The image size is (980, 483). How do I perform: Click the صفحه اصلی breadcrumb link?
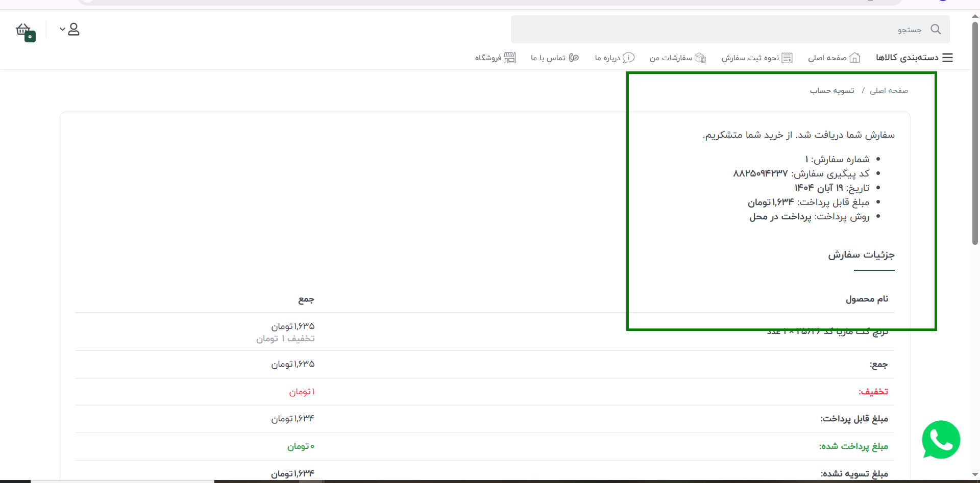pos(889,91)
